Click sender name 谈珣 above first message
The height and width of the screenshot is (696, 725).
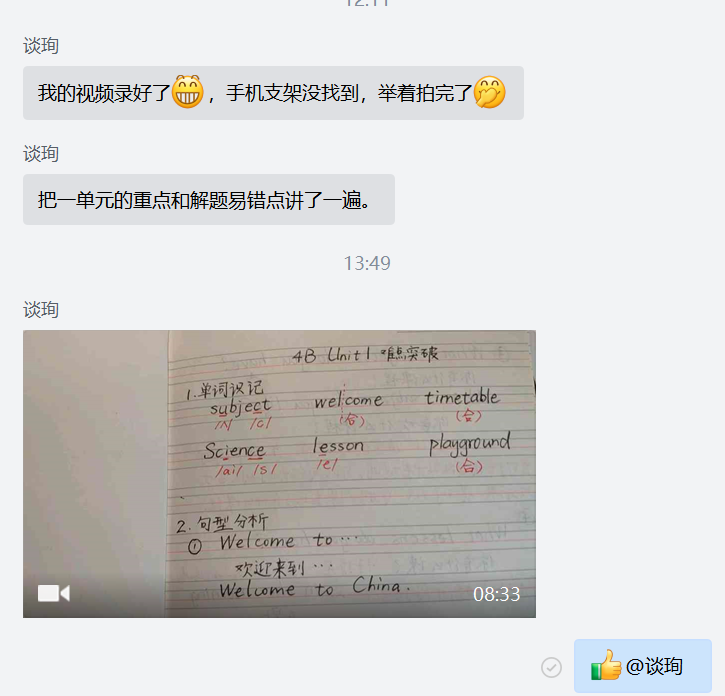pyautogui.click(x=41, y=45)
